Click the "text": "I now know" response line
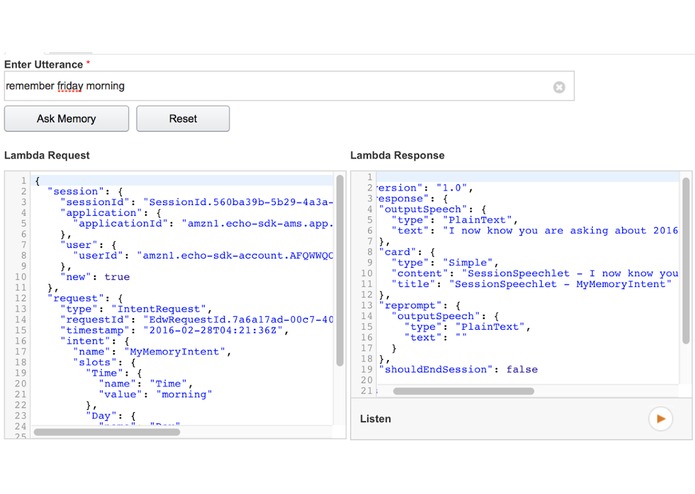This screenshot has height=494, width=695. coord(535,230)
